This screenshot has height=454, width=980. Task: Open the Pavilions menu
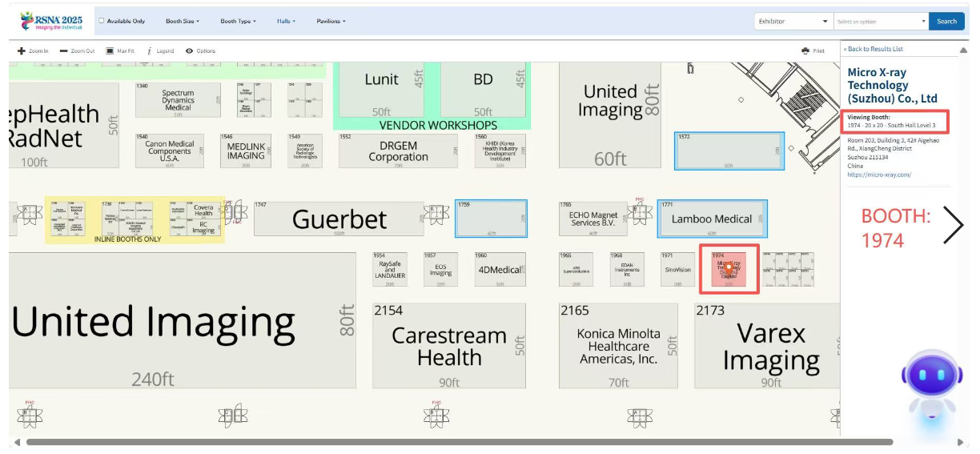pos(331,21)
